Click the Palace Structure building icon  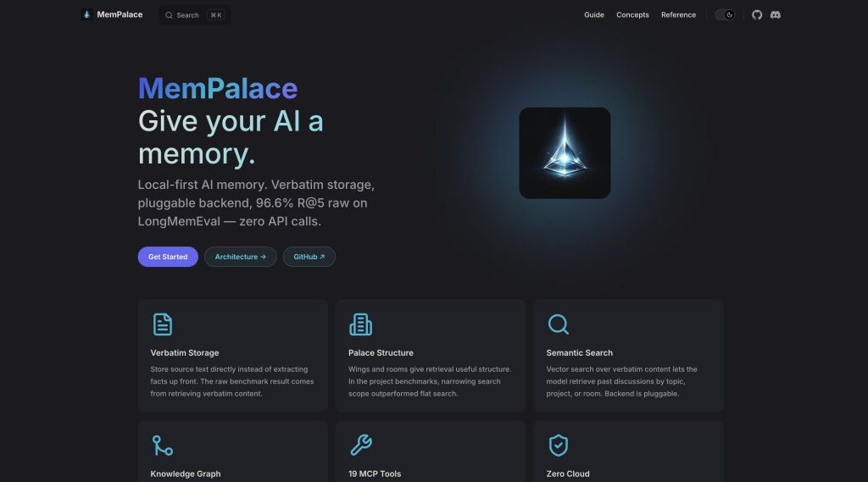(360, 324)
